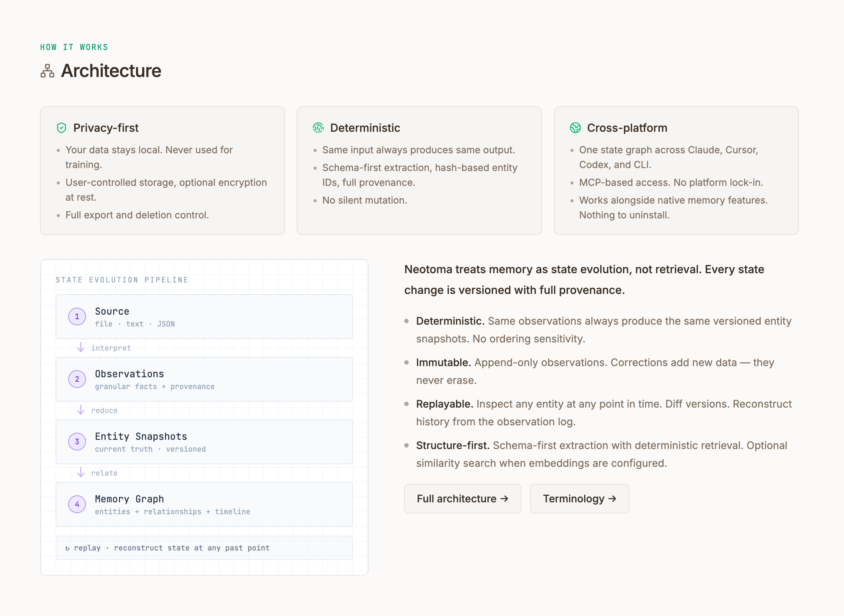Click the reduce arrow below Observations
Image resolution: width=844 pixels, height=616 pixels.
point(81,410)
